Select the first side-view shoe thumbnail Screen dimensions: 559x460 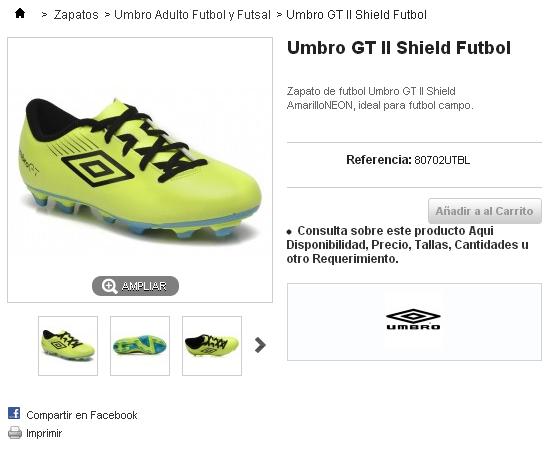(x=68, y=346)
